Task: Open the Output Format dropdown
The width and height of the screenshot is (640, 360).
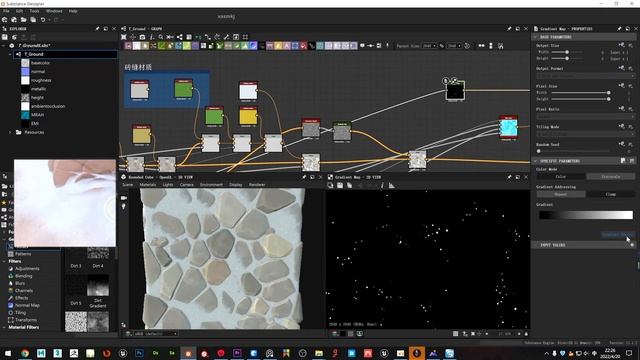Action: 585,76
